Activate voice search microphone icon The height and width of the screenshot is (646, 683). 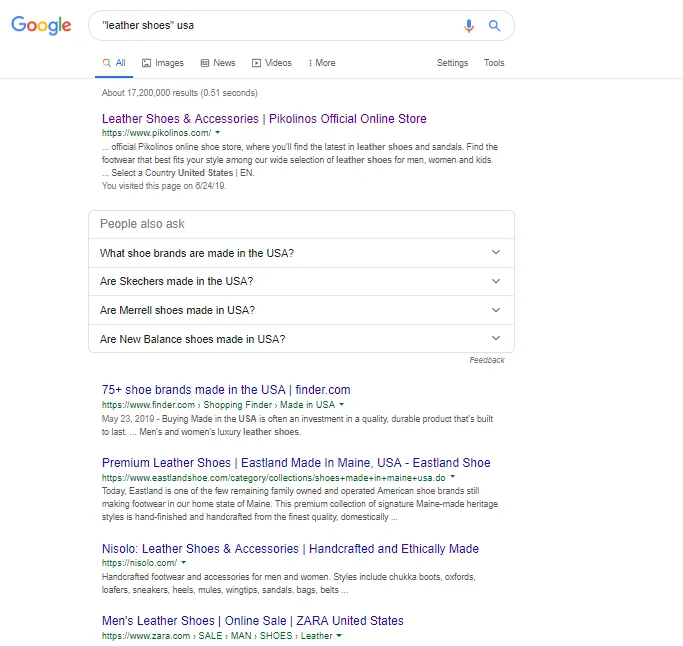click(x=469, y=26)
